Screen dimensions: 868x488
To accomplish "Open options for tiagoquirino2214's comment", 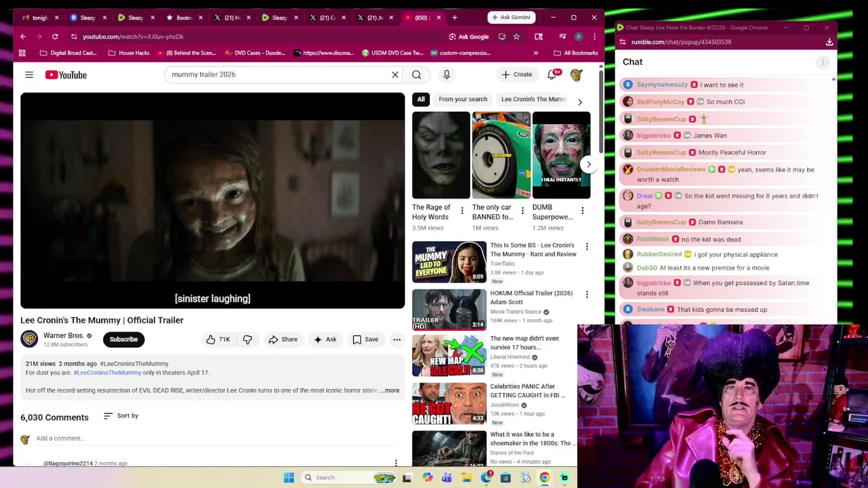I will pos(396,464).
